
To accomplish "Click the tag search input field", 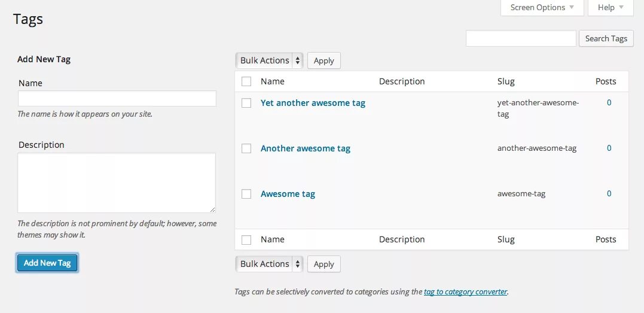I will click(521, 38).
